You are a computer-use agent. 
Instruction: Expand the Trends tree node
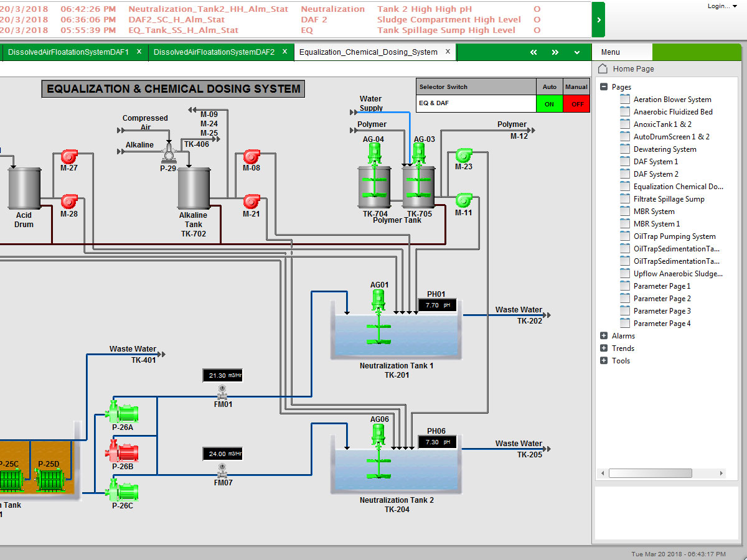tap(604, 348)
